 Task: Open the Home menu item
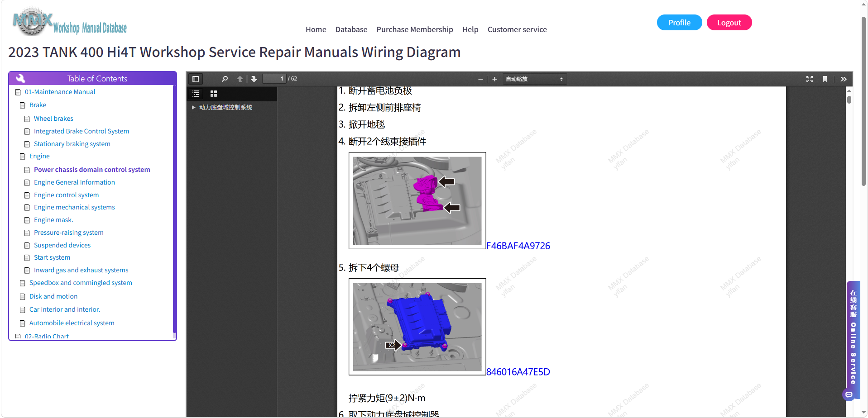(x=316, y=29)
